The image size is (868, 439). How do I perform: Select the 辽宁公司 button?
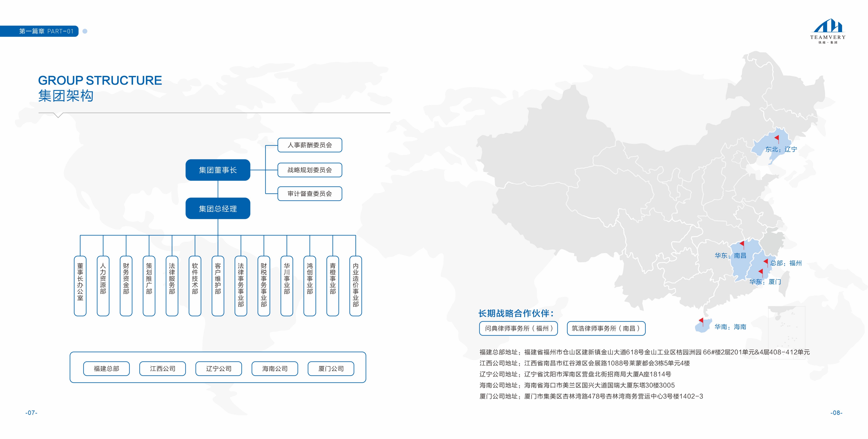[219, 369]
